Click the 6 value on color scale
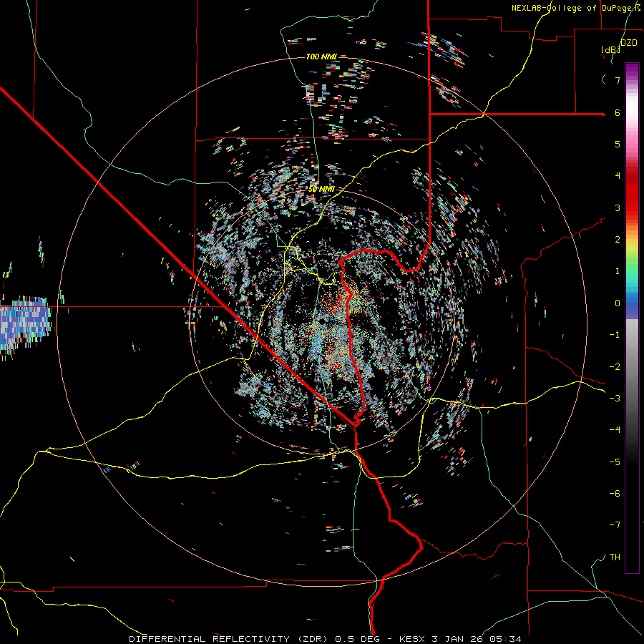The image size is (644, 644). tap(617, 112)
